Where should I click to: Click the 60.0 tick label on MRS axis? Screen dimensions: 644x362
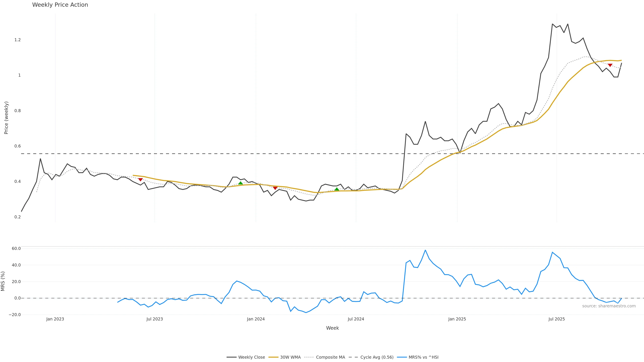click(16, 248)
